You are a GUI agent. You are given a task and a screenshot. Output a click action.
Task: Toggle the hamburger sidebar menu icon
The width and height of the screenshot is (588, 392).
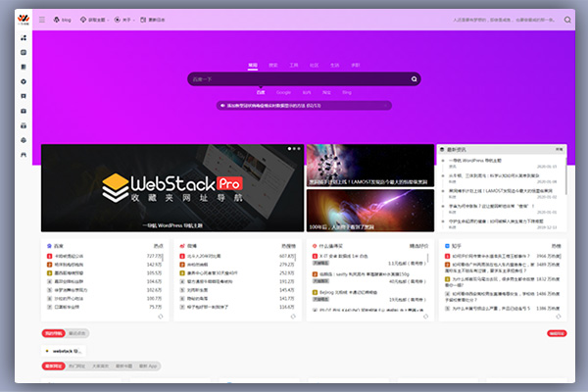pyautogui.click(x=42, y=20)
